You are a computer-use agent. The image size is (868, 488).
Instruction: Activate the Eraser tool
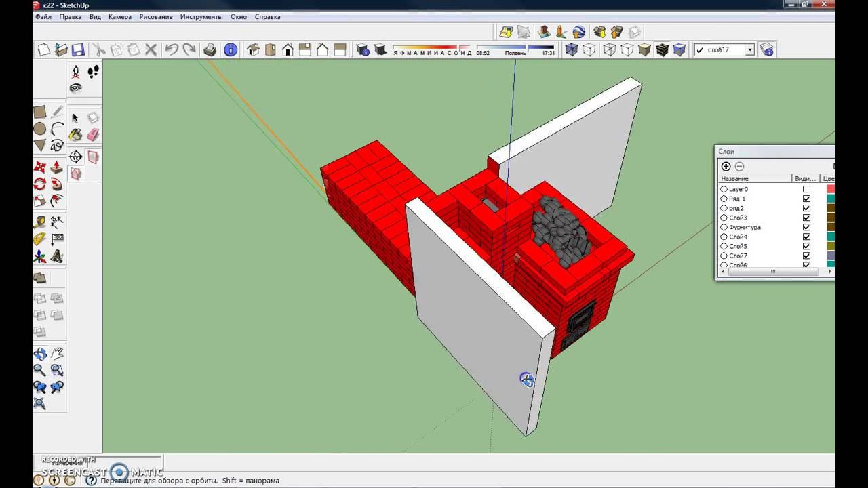coord(93,135)
